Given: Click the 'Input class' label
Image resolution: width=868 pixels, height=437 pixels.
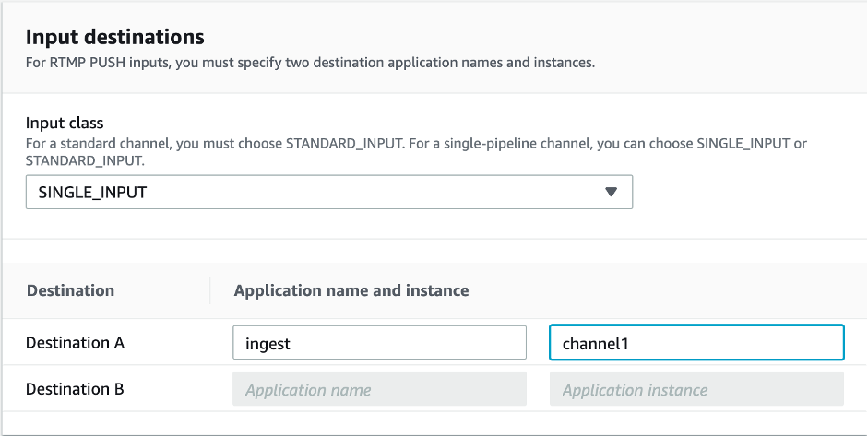Looking at the screenshot, I should 65,124.
